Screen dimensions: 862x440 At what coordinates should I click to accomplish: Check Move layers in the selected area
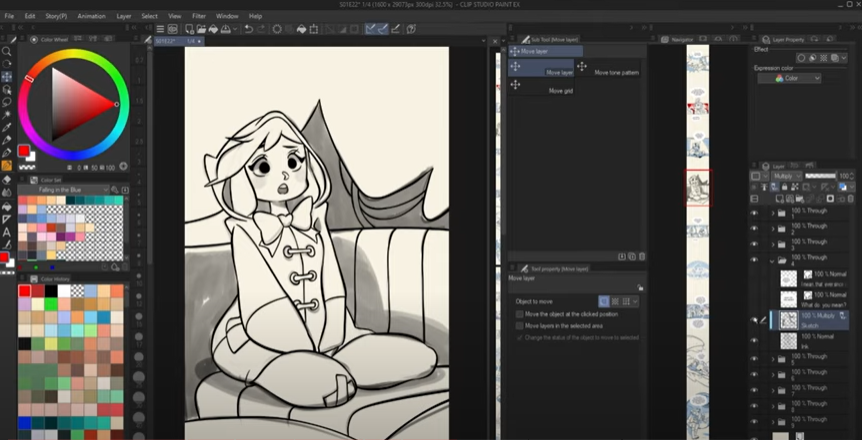[520, 326]
